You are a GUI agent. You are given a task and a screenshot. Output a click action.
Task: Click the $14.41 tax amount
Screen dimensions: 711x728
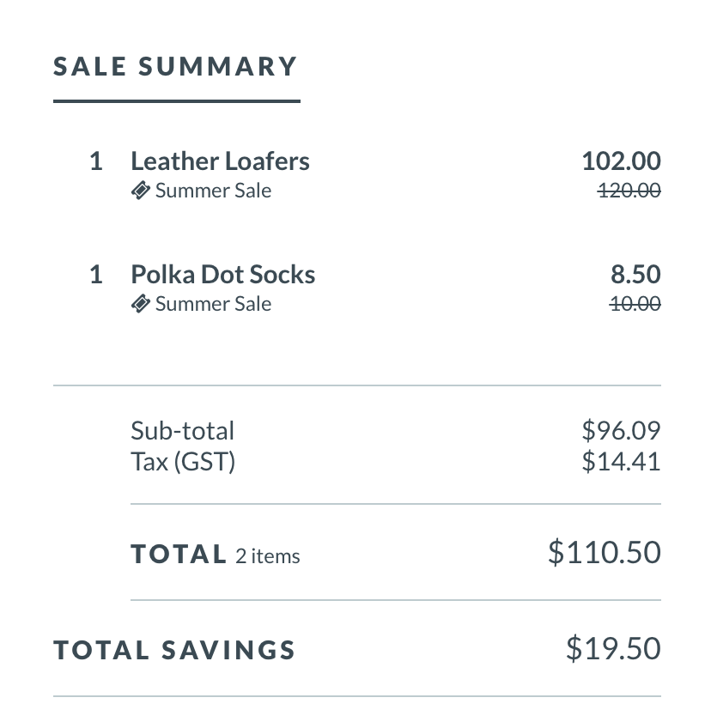[x=622, y=461]
